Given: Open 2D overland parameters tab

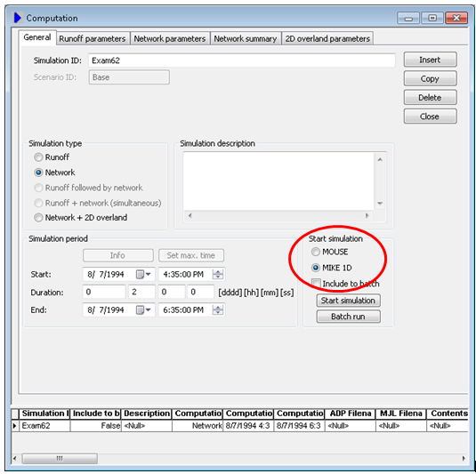Looking at the screenshot, I should 327,38.
